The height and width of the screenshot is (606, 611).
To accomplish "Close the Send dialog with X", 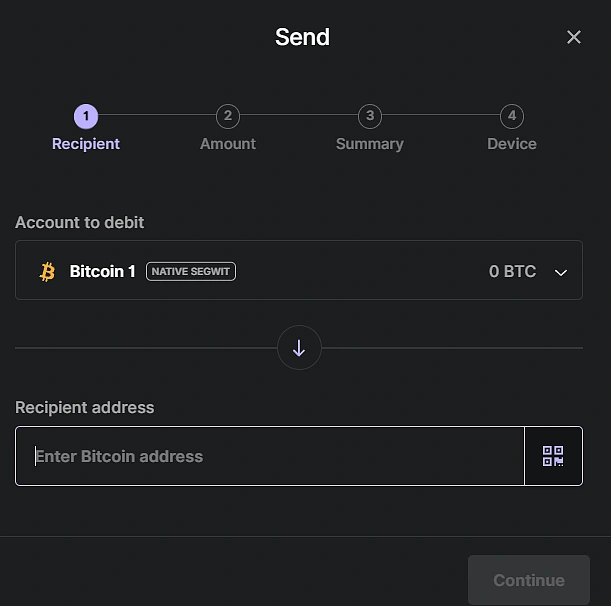I will coord(573,37).
